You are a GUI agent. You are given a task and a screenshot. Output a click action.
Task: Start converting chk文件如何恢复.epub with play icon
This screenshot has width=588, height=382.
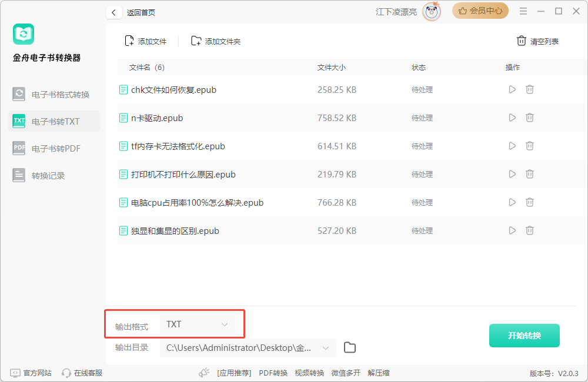[x=512, y=89]
